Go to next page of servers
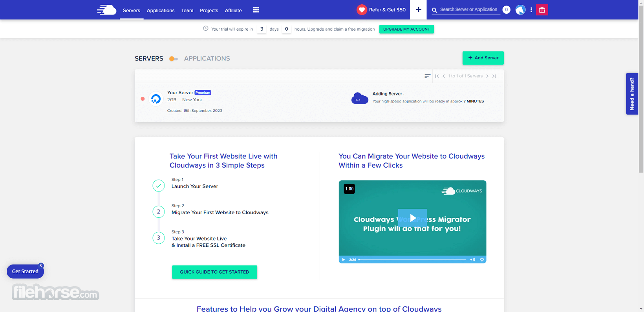Image resolution: width=644 pixels, height=312 pixels. click(487, 76)
